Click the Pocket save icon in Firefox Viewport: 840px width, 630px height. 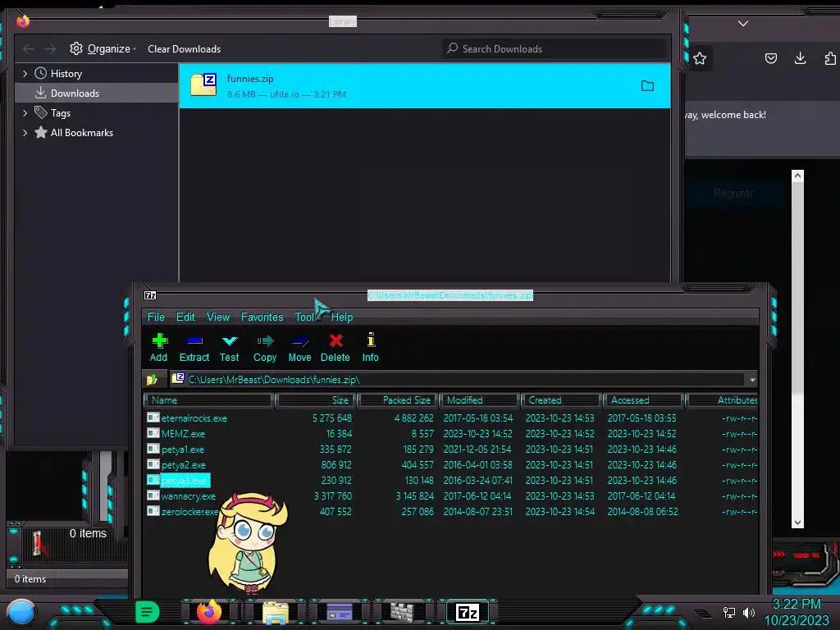click(x=771, y=58)
